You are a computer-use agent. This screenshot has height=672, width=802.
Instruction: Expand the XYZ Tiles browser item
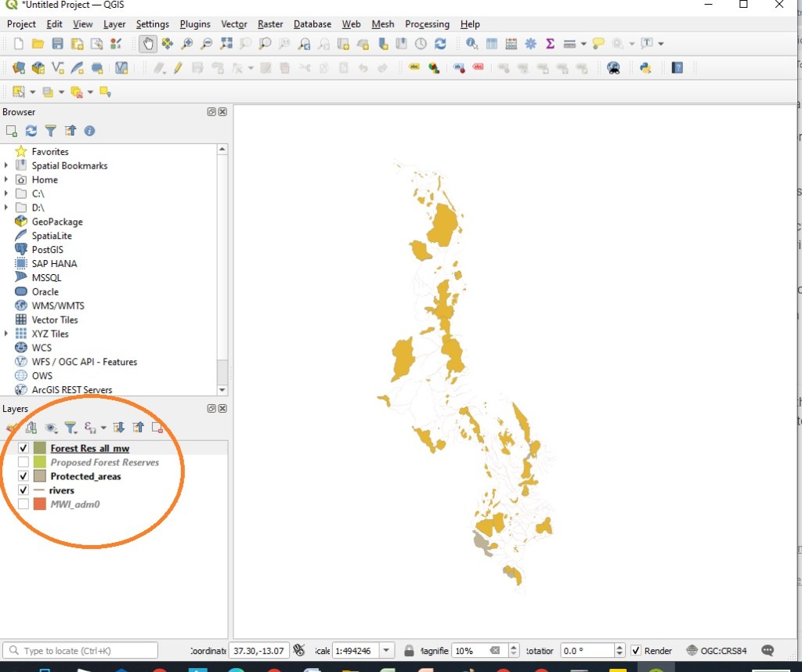(x=6, y=334)
